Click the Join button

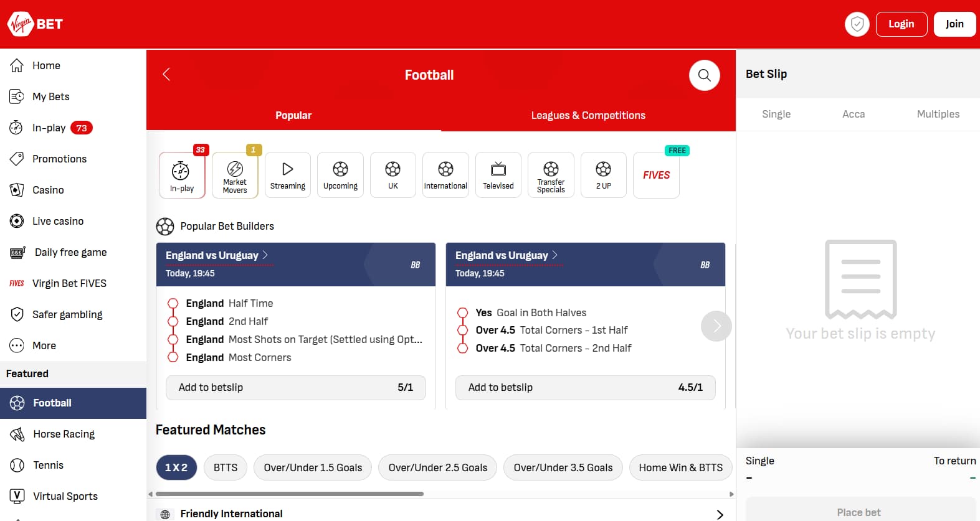[x=954, y=24]
